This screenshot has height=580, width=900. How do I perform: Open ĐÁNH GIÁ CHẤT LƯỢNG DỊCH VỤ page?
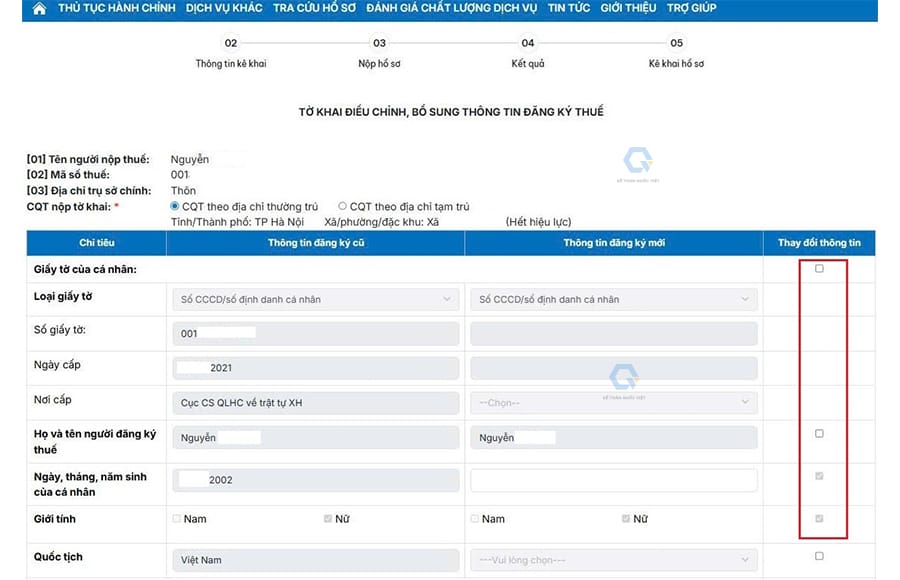tap(451, 9)
